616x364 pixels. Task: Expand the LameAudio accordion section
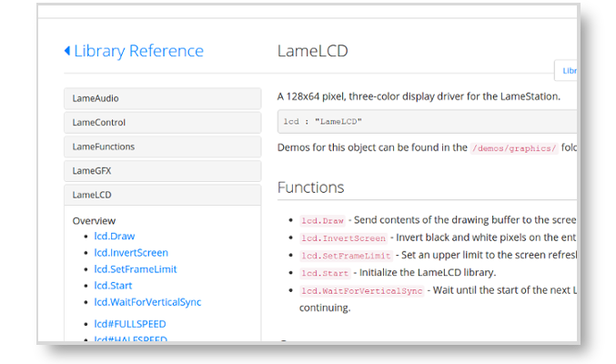click(x=163, y=98)
